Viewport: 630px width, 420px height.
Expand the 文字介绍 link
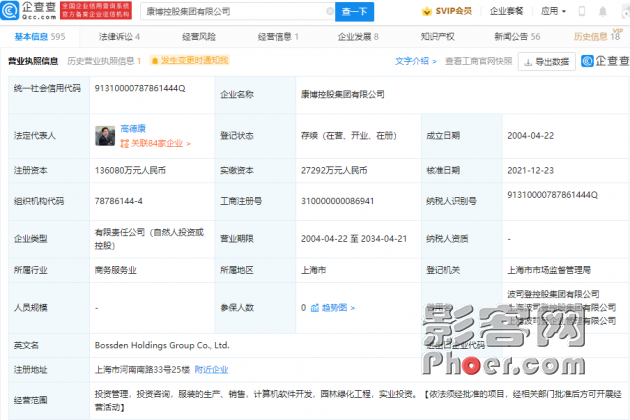tap(415, 61)
